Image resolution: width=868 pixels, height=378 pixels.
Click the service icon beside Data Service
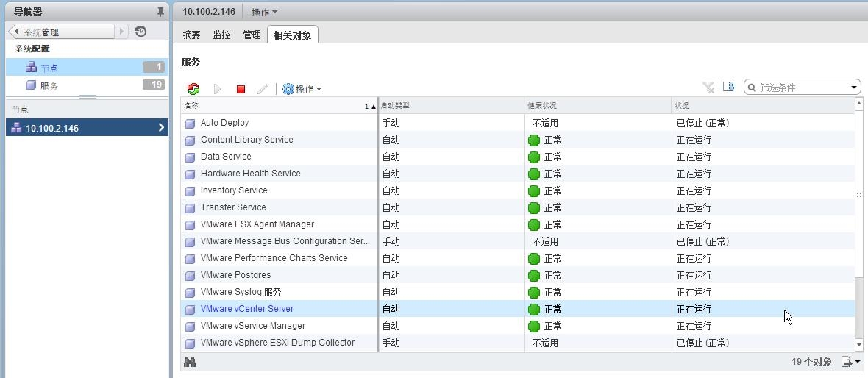[191, 157]
